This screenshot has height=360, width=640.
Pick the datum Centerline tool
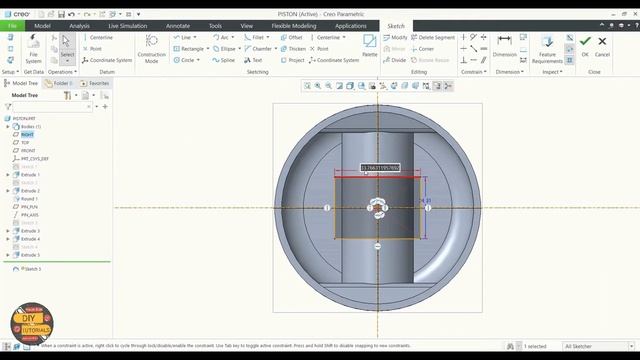click(98, 37)
